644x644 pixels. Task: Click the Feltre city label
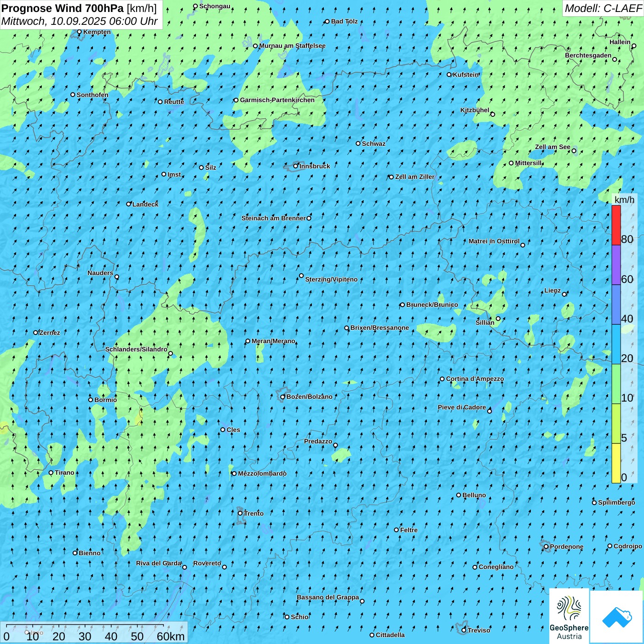click(x=409, y=530)
